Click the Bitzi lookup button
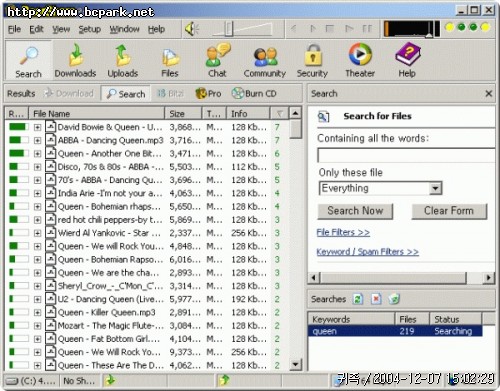Image resolution: width=500 pixels, height=391 pixels. tap(170, 94)
